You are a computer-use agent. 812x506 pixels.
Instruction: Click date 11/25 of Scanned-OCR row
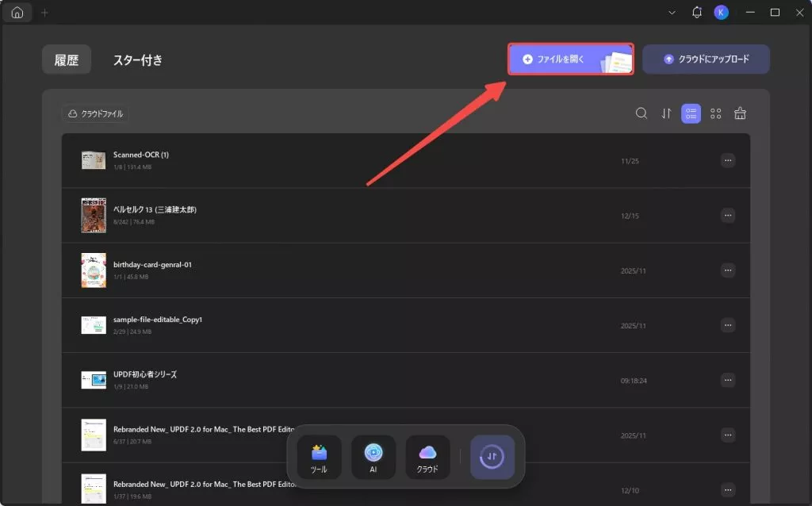630,161
